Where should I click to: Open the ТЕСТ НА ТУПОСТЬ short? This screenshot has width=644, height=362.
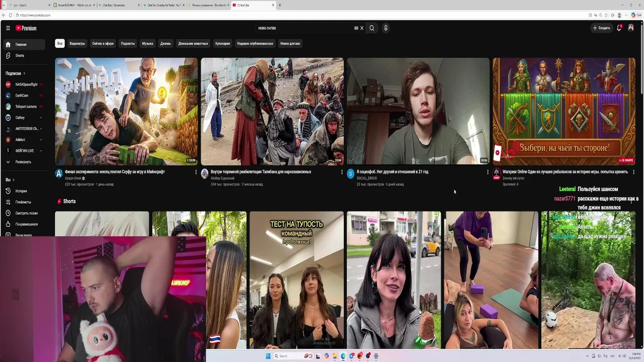tap(296, 280)
